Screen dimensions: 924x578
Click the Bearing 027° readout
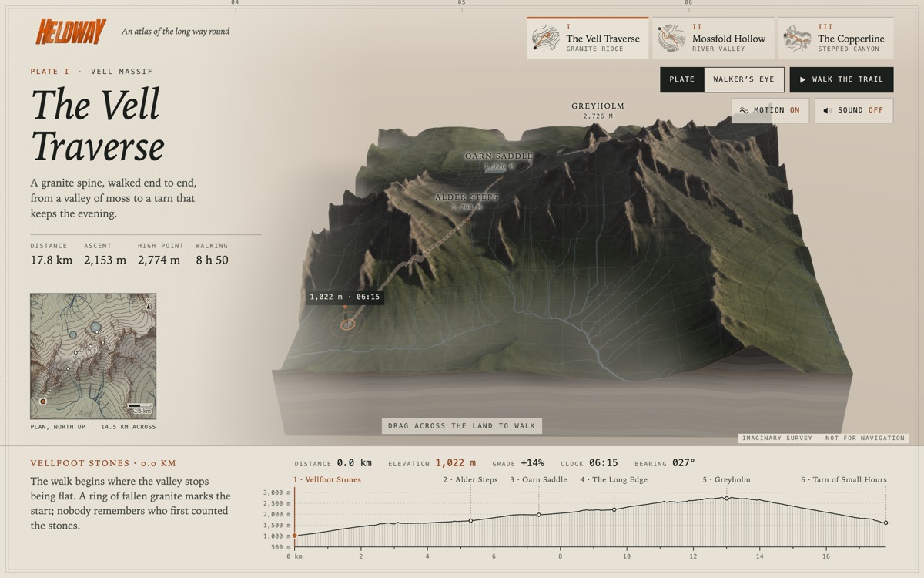[665, 463]
